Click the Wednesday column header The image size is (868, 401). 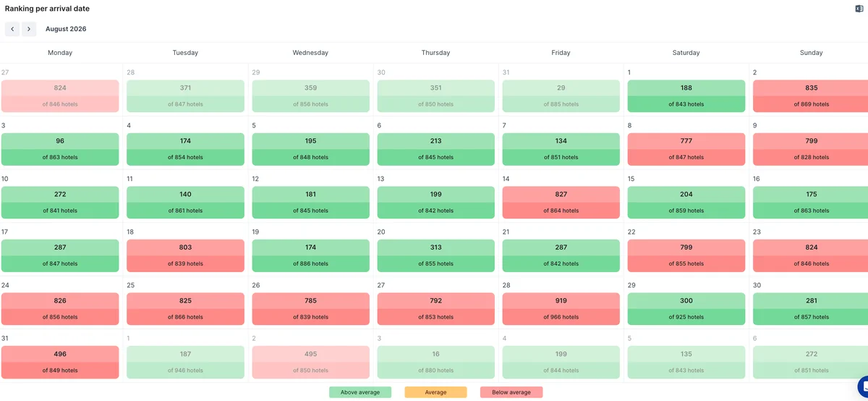[310, 53]
